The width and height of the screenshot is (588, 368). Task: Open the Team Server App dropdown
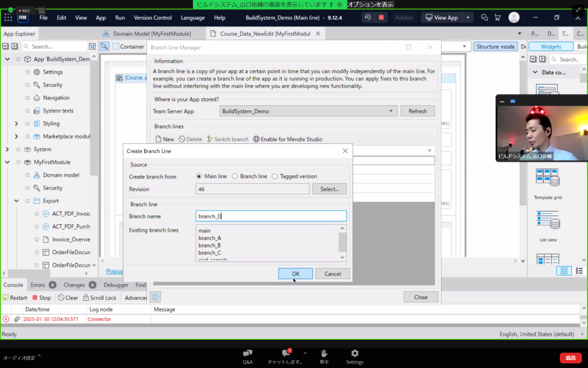pos(308,111)
